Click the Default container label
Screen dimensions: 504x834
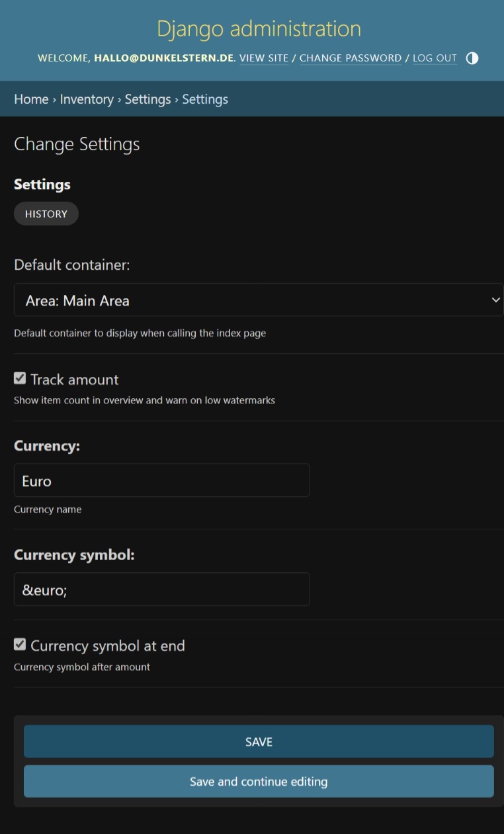pos(72,265)
